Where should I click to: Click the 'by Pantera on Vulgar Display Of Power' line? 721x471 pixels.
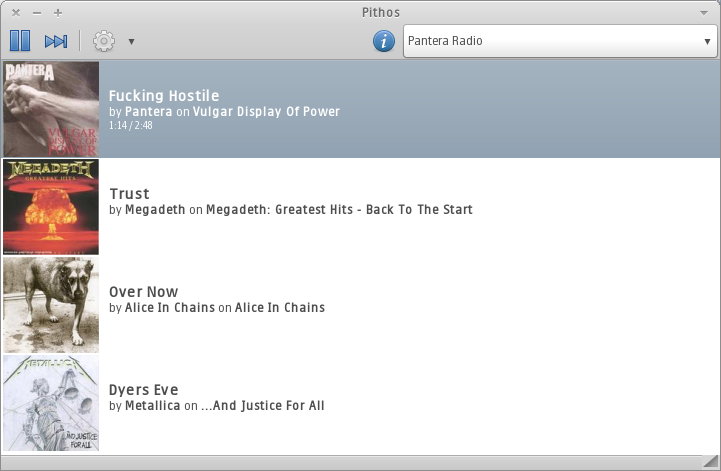(224, 112)
